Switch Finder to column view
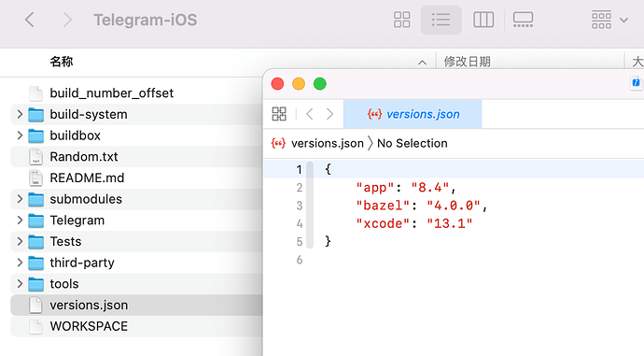The width and height of the screenshot is (644, 356). click(483, 20)
